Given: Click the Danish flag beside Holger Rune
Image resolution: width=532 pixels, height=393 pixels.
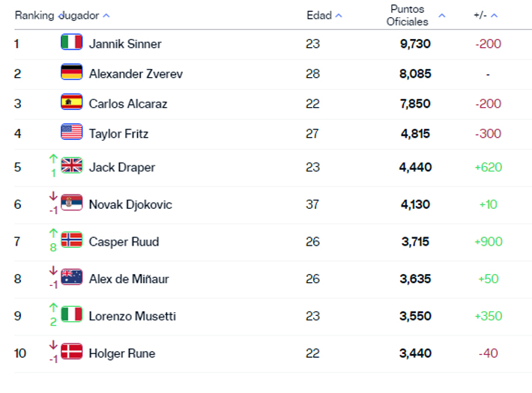Looking at the screenshot, I should click(72, 352).
